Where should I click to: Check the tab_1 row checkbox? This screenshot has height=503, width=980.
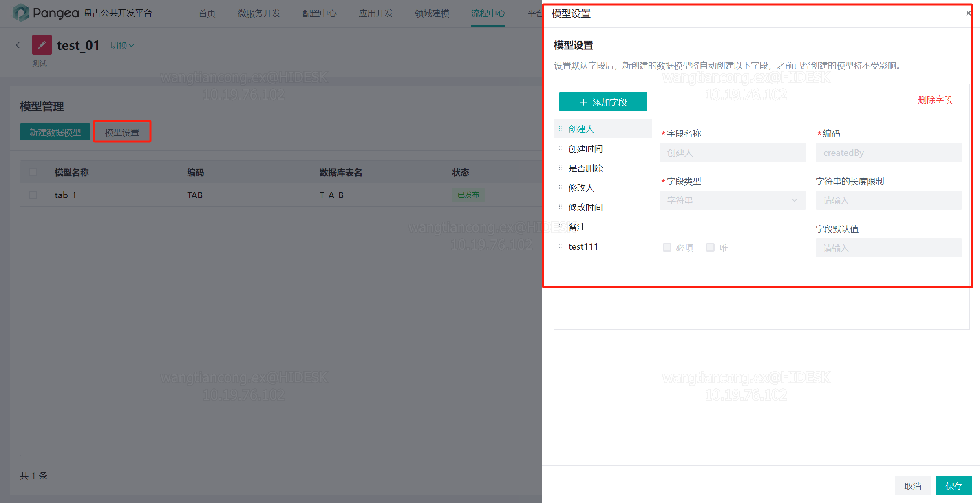click(x=33, y=195)
